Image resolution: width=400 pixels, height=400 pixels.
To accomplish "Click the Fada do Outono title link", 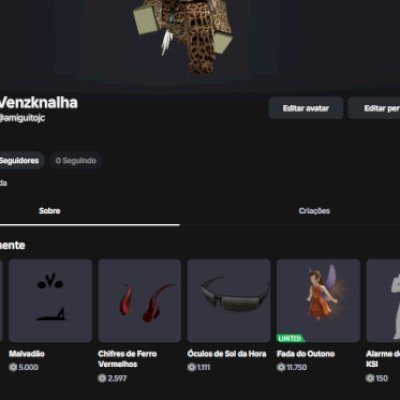I will [306, 354].
